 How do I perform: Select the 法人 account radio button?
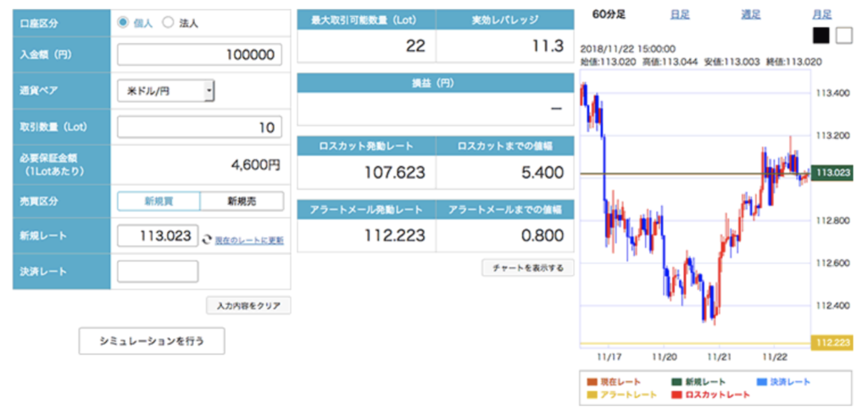pyautogui.click(x=167, y=22)
